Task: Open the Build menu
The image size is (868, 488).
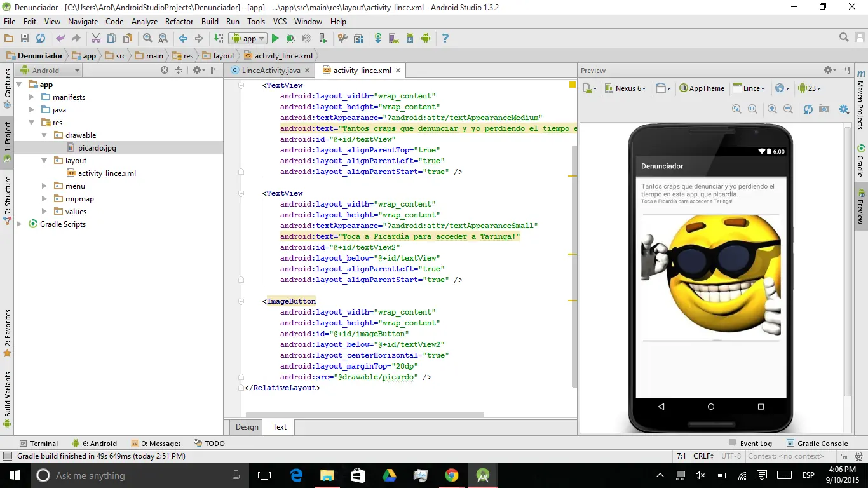Action: (x=210, y=22)
